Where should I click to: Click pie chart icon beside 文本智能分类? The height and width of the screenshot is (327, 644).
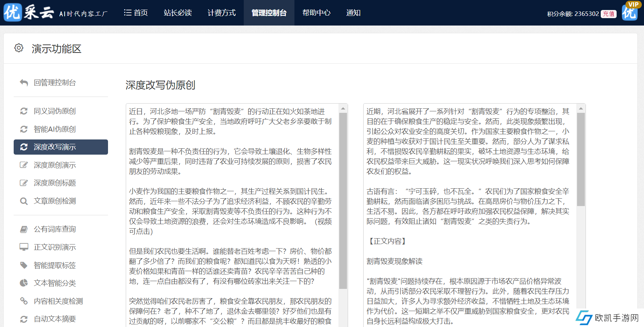24,283
